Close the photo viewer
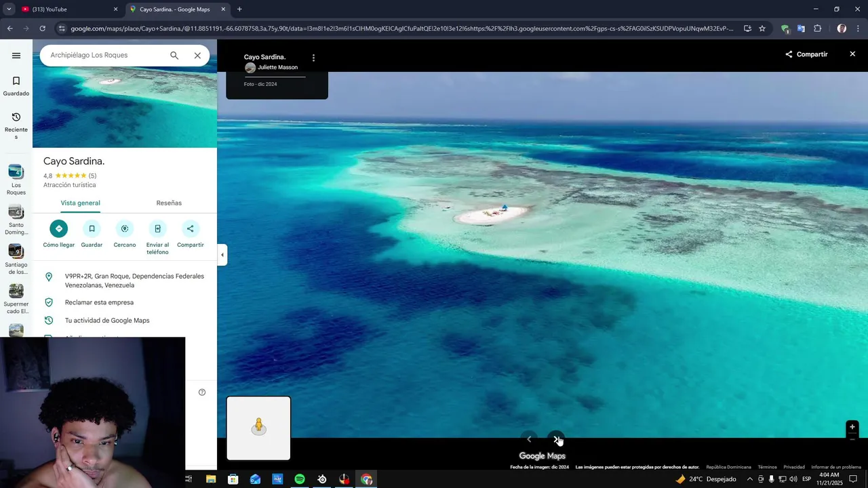Viewport: 868px width, 488px height. coord(852,54)
